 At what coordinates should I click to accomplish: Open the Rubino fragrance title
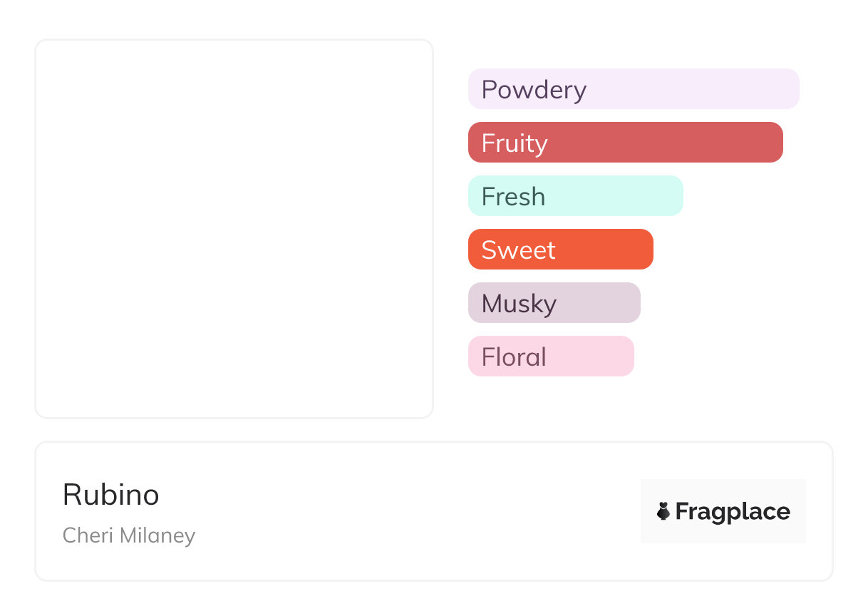click(x=111, y=495)
